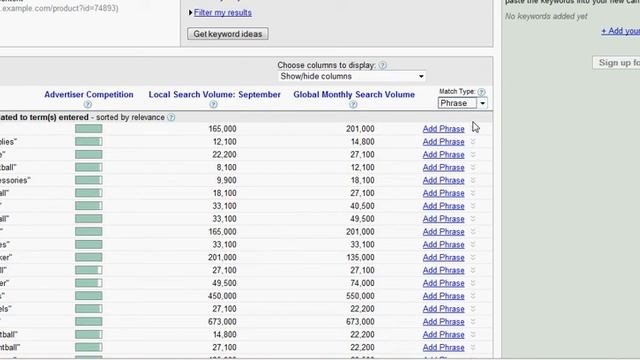Open the Match Type Phrase dropdown

462,103
